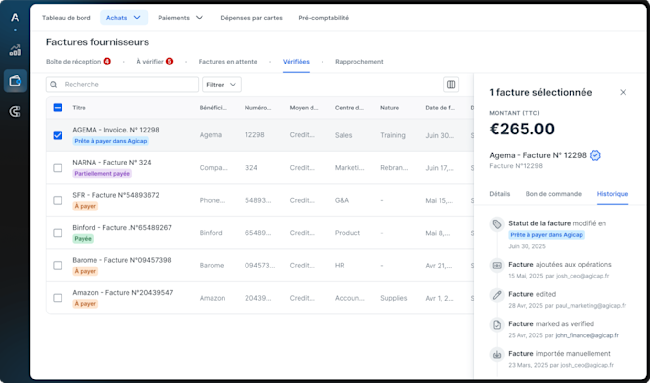This screenshot has height=383, width=650.
Task: Click 'john_finance@agicap.fr' in history
Action: [587, 335]
